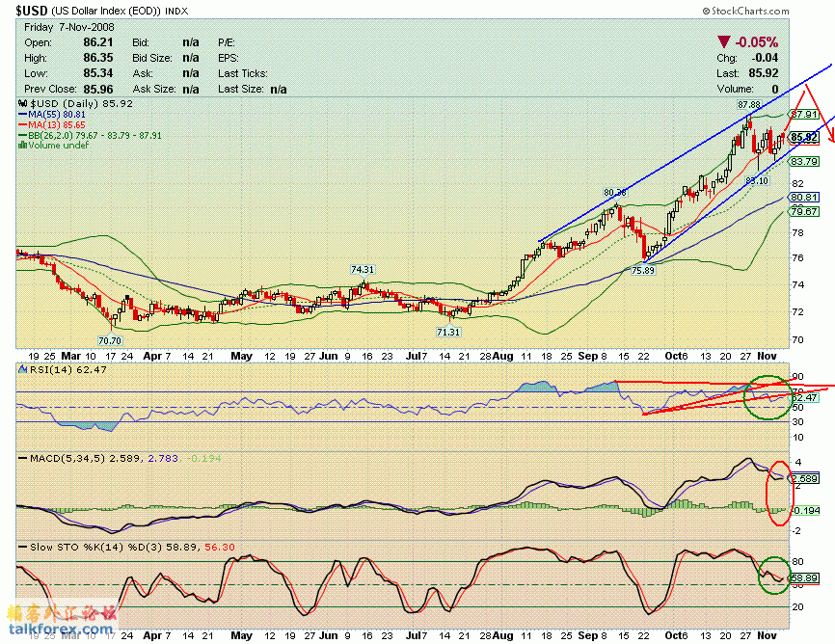
Task: Click the 20 level on stochastic axis
Action: [x=797, y=606]
